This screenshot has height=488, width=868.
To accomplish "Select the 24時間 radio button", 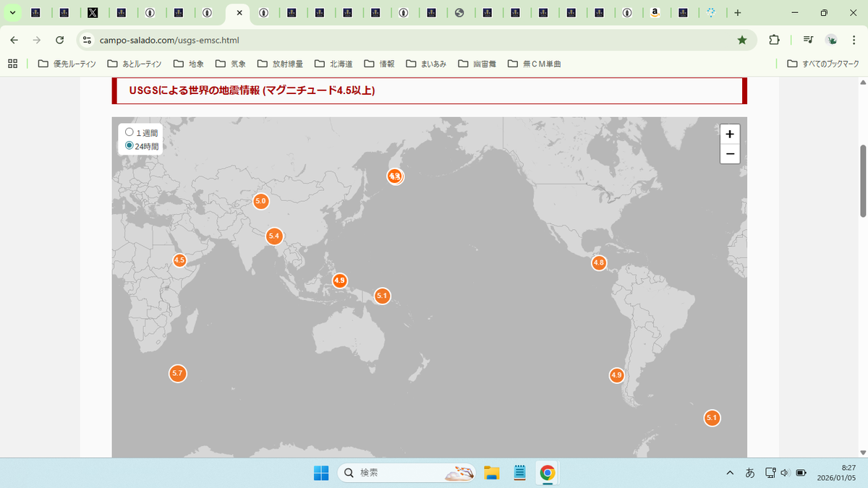I will [x=129, y=145].
